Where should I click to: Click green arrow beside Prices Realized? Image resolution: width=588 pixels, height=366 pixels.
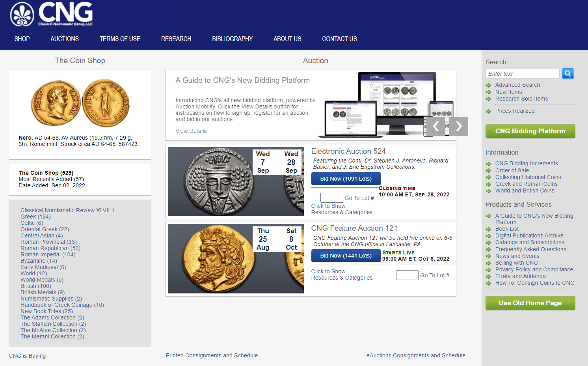[x=489, y=111]
